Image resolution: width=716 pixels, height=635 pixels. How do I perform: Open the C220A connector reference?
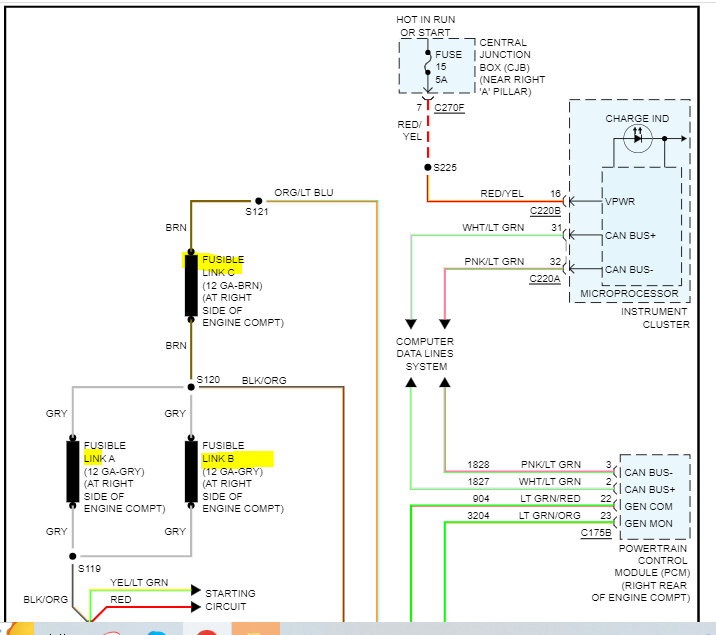[545, 278]
